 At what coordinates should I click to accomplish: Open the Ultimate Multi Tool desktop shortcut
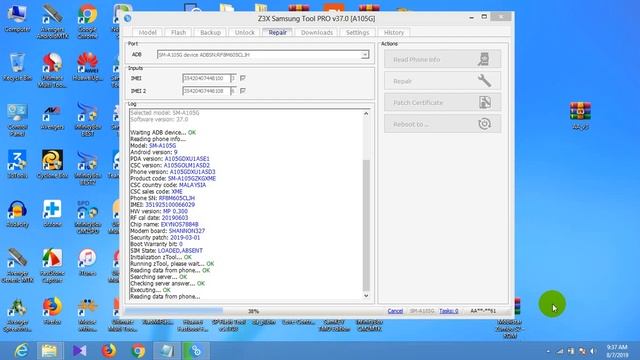[52, 70]
